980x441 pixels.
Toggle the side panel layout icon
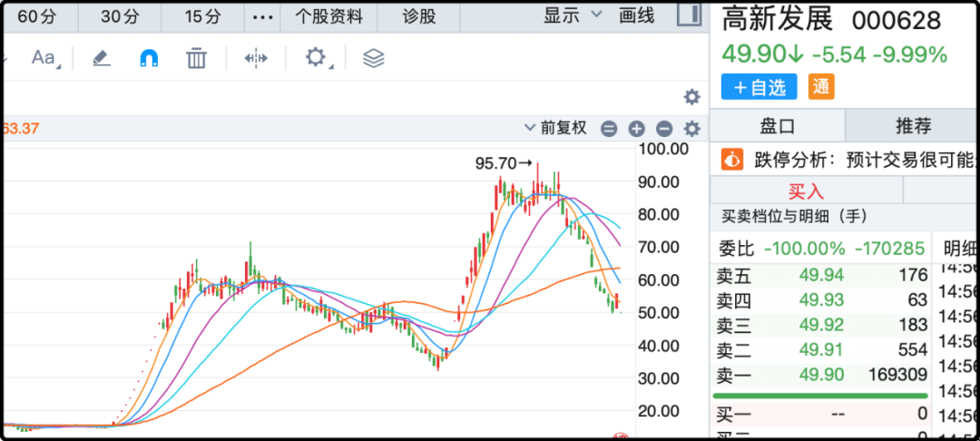689,15
